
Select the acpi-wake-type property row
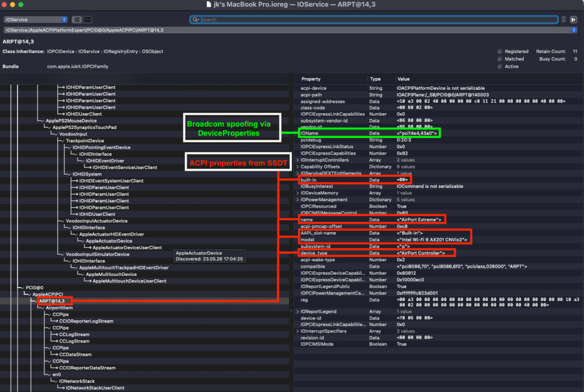click(x=439, y=260)
